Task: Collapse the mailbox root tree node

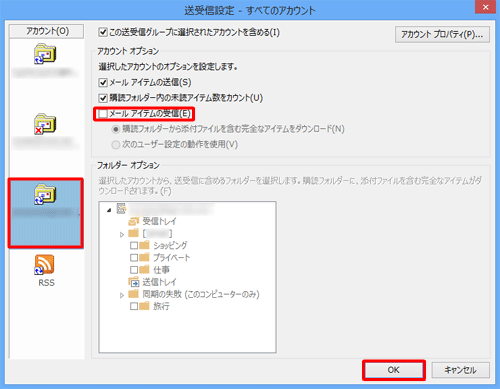Action: 109,210
